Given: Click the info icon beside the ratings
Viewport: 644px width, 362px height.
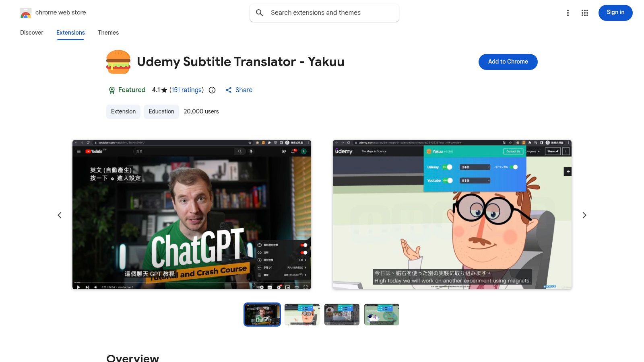Looking at the screenshot, I should (212, 90).
